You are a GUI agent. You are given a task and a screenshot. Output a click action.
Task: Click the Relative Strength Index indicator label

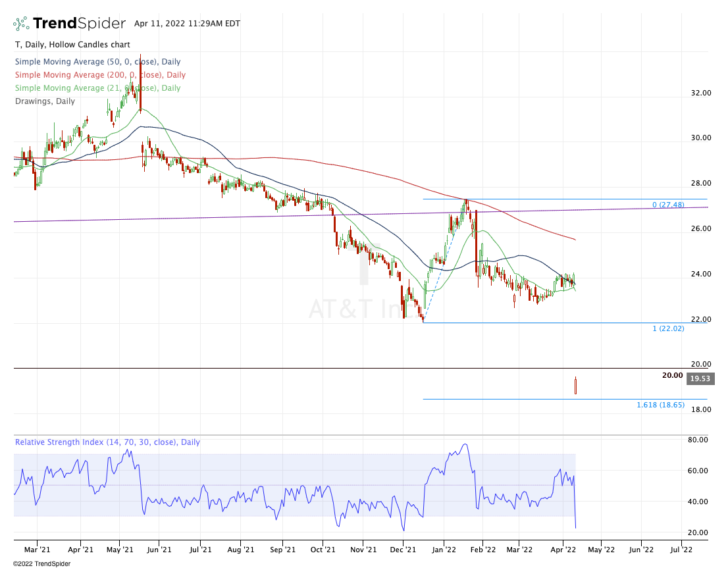coord(108,442)
